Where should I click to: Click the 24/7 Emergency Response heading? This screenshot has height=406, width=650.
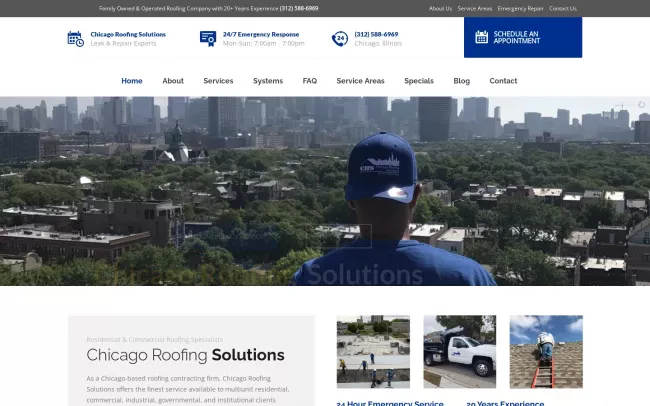coord(261,34)
